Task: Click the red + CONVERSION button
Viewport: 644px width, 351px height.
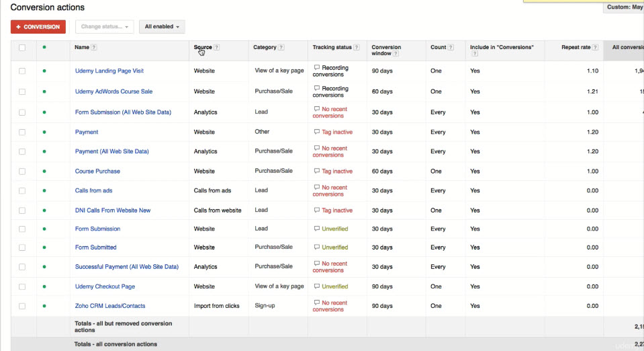Action: coord(38,27)
